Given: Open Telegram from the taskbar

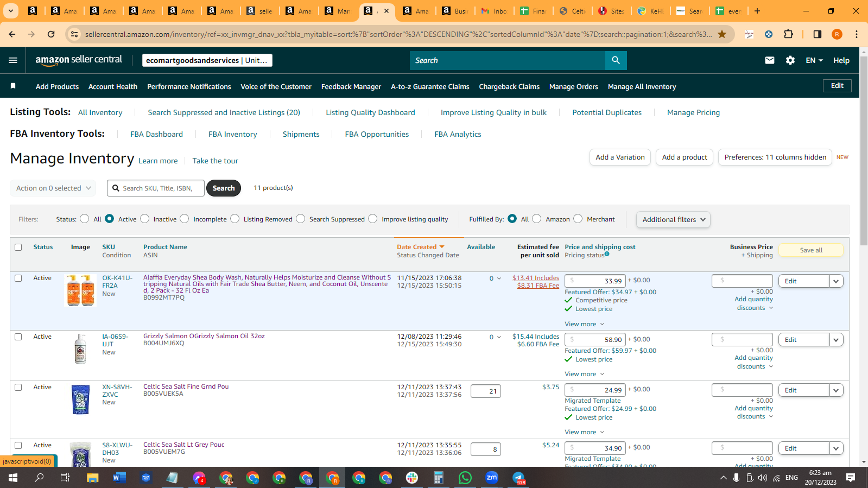Looking at the screenshot, I should [x=518, y=478].
